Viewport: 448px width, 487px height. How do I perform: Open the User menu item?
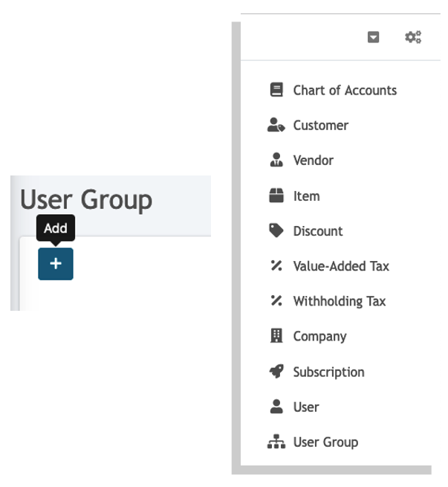coord(306,407)
